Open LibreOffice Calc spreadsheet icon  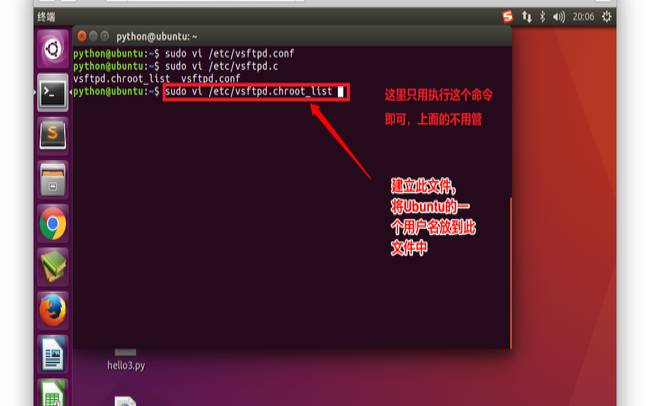pos(53,393)
